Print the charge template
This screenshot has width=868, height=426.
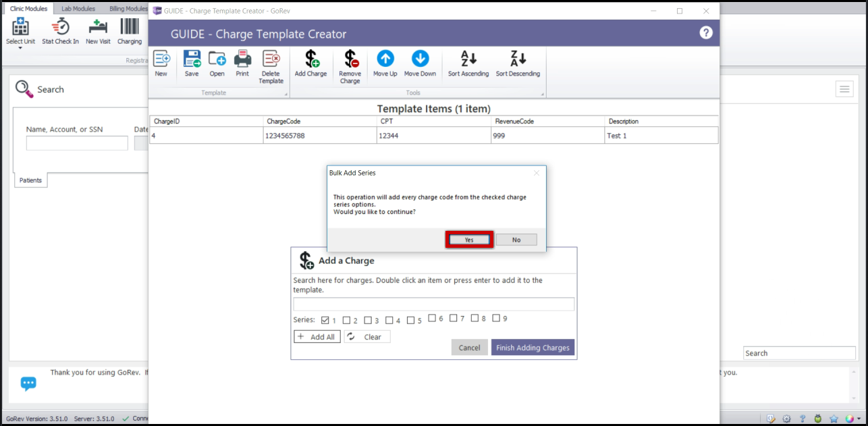(242, 63)
